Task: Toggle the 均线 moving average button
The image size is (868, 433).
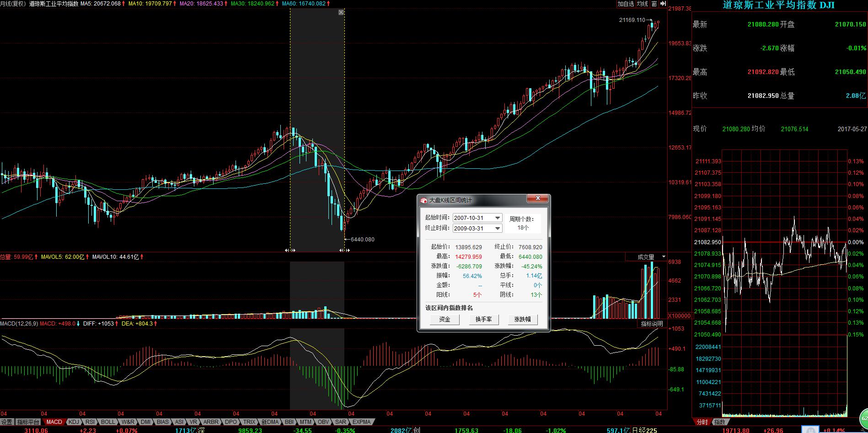Action: (x=643, y=4)
